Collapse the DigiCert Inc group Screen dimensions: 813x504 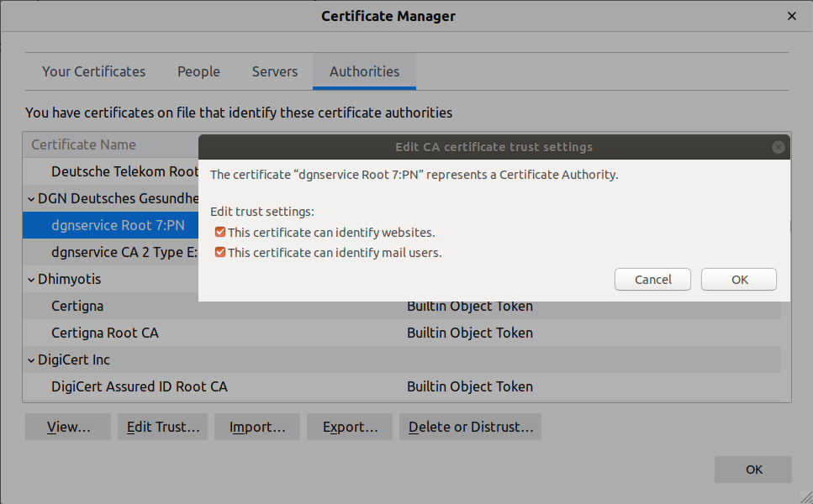[x=31, y=360]
